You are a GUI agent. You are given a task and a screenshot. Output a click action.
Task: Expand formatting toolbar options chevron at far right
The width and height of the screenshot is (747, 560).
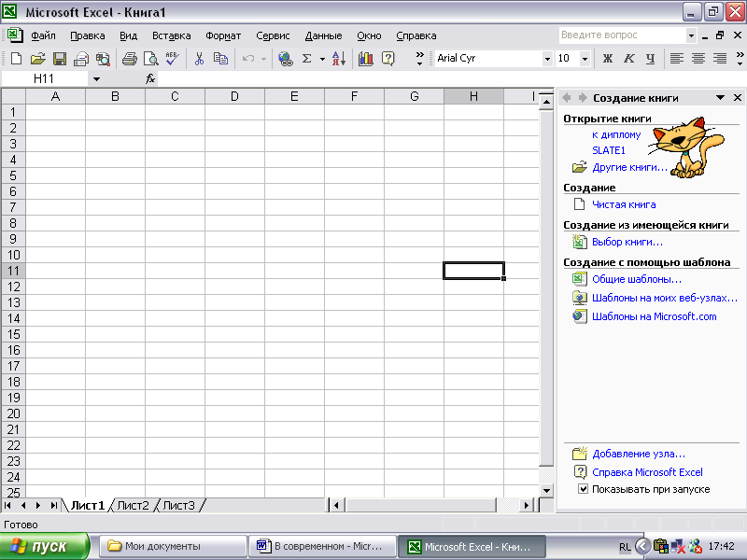(x=740, y=59)
